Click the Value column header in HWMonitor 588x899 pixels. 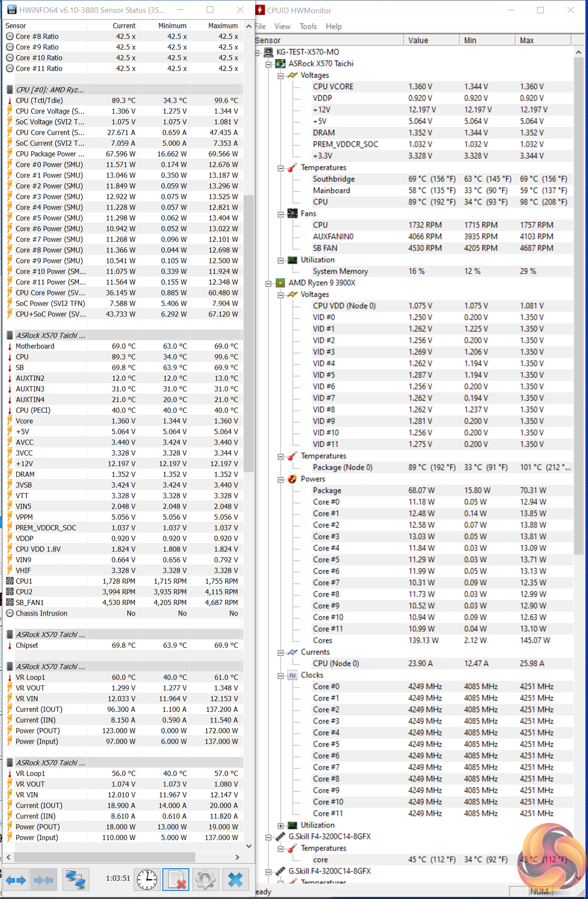tap(431, 40)
